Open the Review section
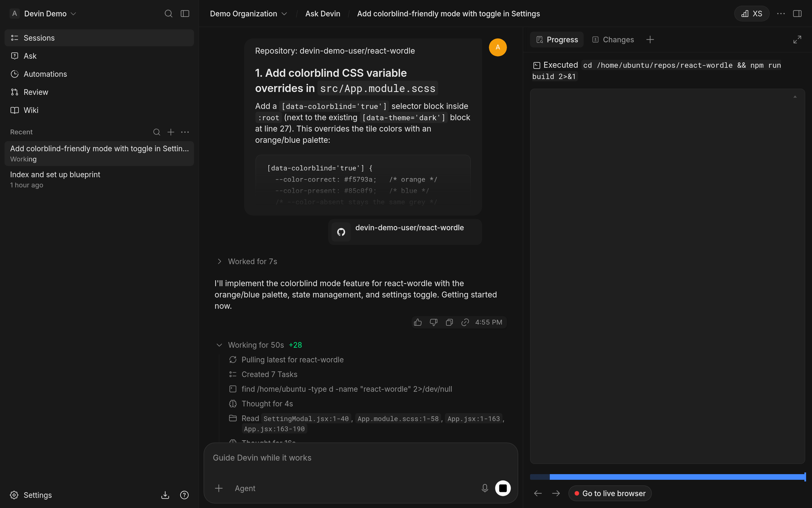812x508 pixels. click(99, 92)
